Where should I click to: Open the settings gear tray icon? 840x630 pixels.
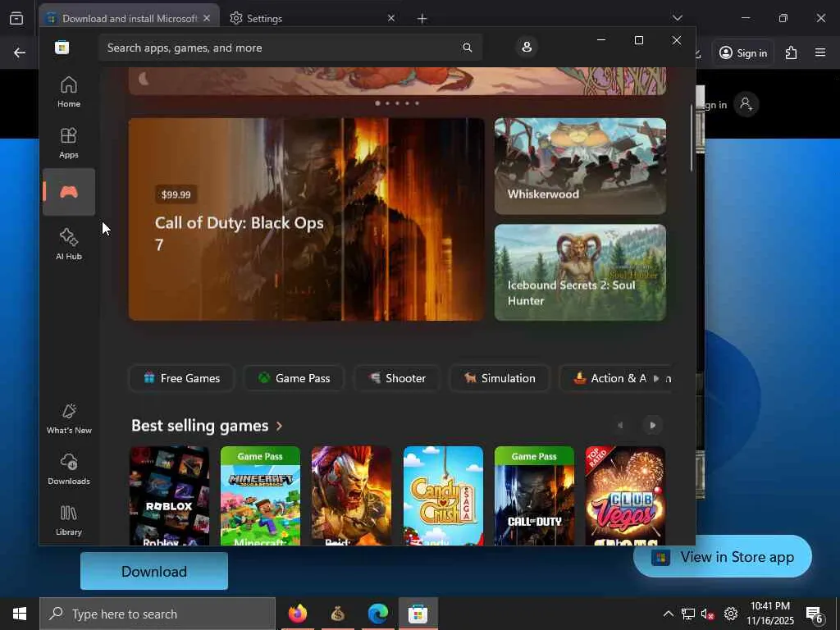pos(730,614)
